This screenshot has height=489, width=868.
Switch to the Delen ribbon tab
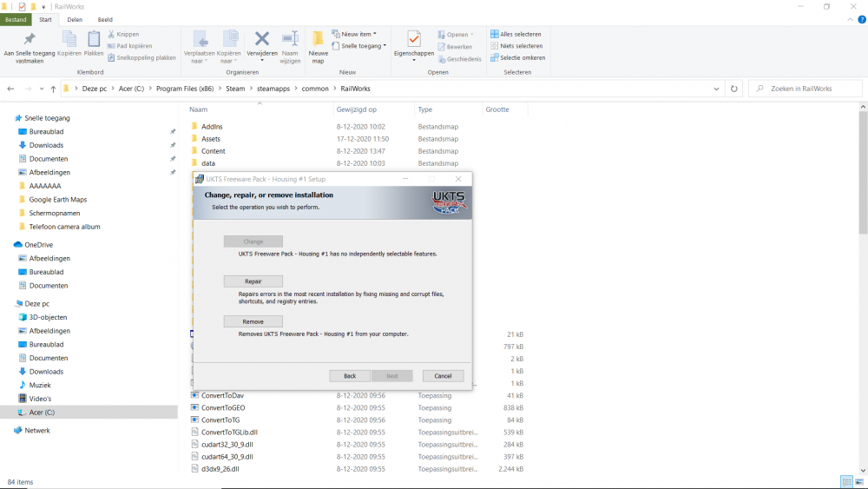(75, 19)
